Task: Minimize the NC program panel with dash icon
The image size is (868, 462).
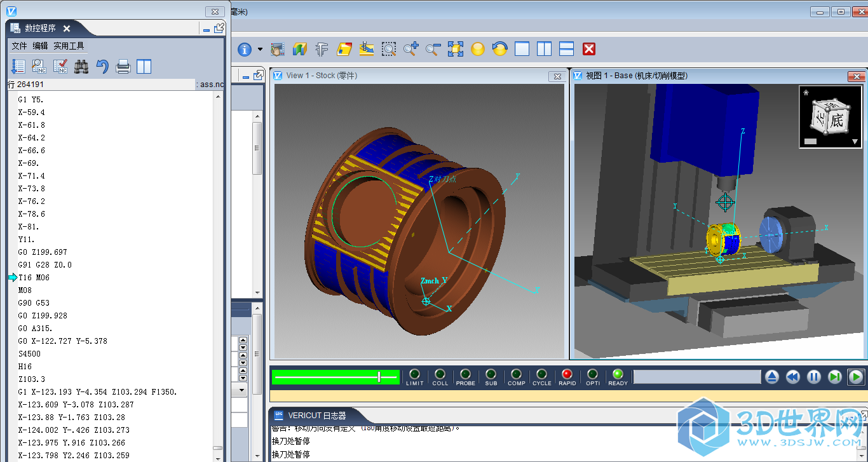Action: [x=206, y=29]
